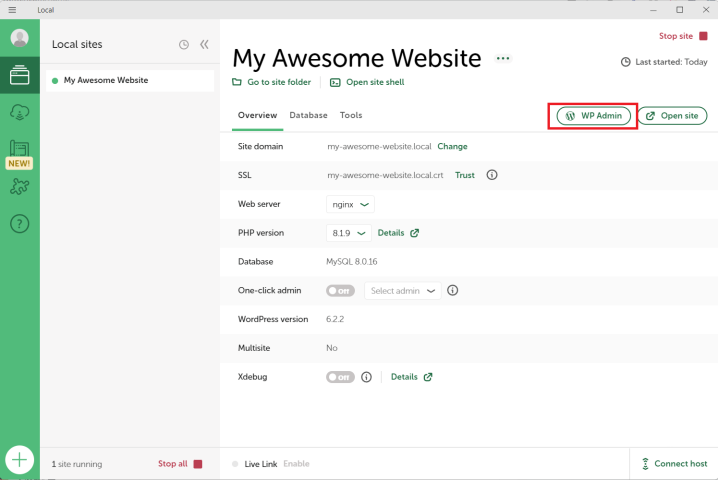Click the Connect host icon
Screen dimensions: 718x480
click(x=645, y=464)
